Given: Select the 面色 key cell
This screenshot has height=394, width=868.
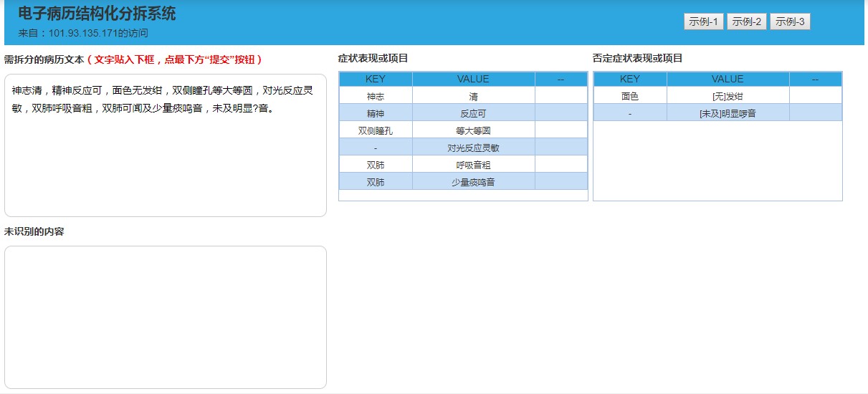Looking at the screenshot, I should point(629,96).
